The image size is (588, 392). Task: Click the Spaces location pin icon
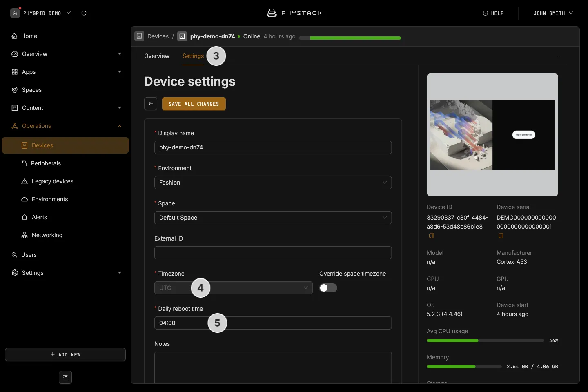tap(15, 90)
